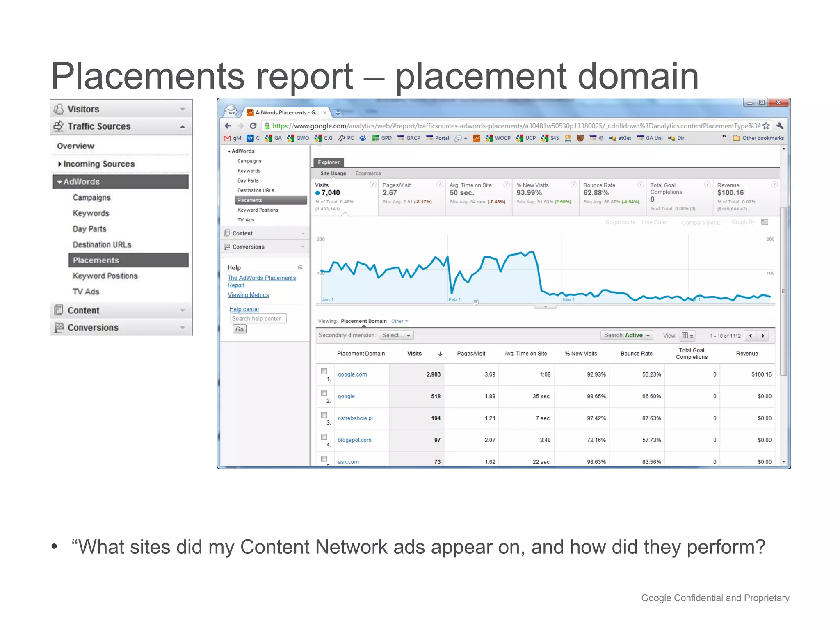Click the Go button
840x630 pixels.
(x=240, y=329)
